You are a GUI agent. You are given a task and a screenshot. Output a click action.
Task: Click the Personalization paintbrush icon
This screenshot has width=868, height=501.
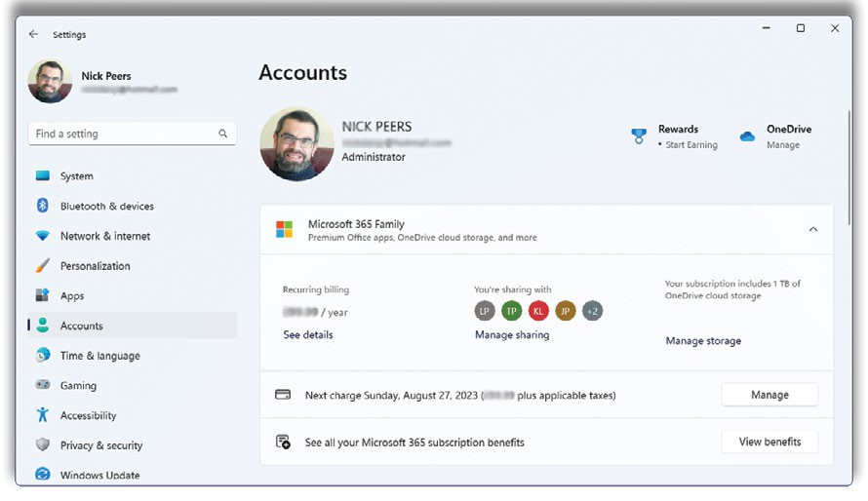point(43,265)
